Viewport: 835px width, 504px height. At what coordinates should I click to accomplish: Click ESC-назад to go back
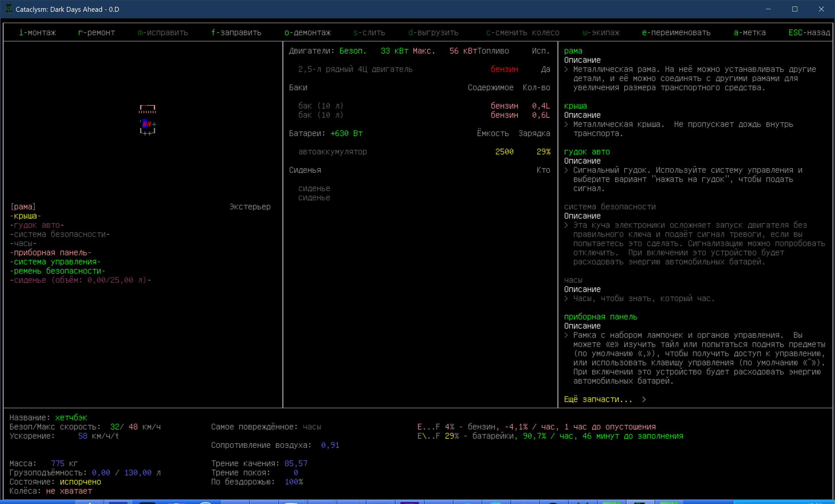coord(809,32)
